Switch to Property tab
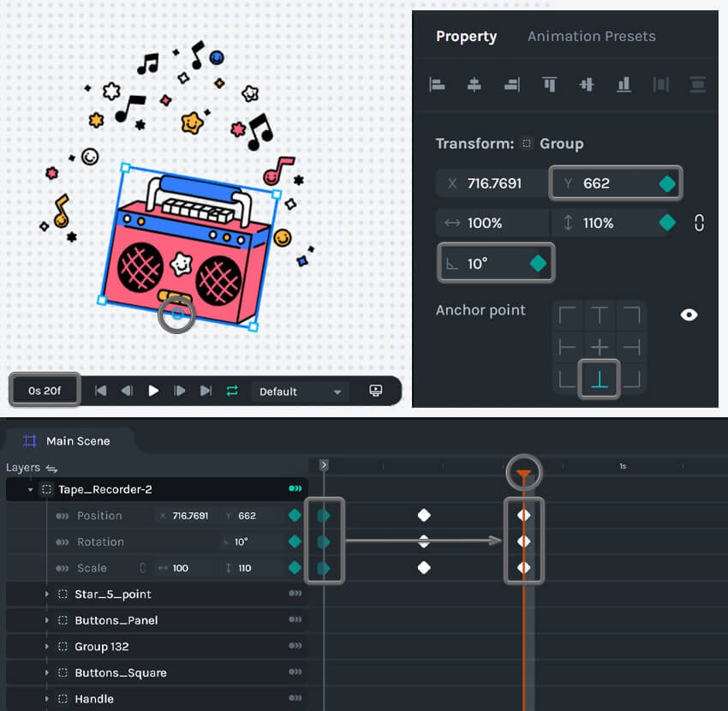The height and width of the screenshot is (711, 728). pos(466,37)
